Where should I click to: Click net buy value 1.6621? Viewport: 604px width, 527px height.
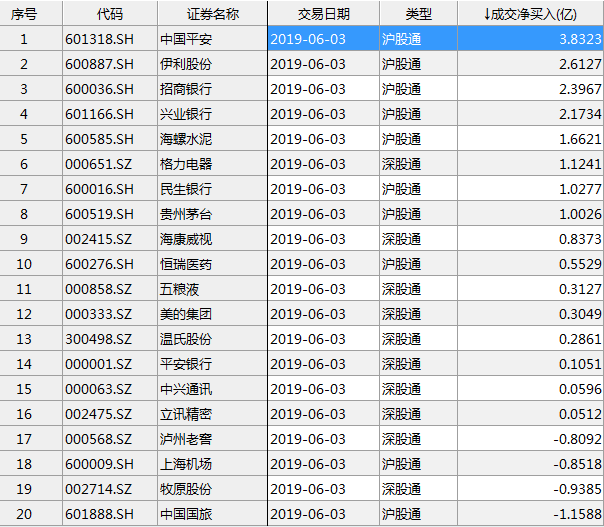click(530, 139)
